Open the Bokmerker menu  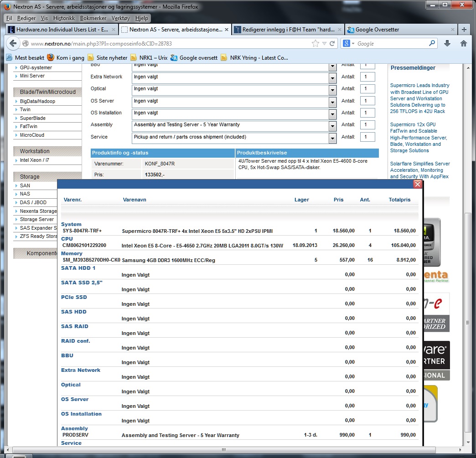coord(93,18)
